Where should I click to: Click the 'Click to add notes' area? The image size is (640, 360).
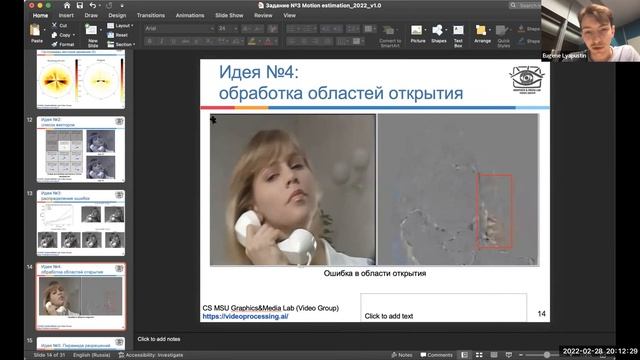[x=159, y=339]
